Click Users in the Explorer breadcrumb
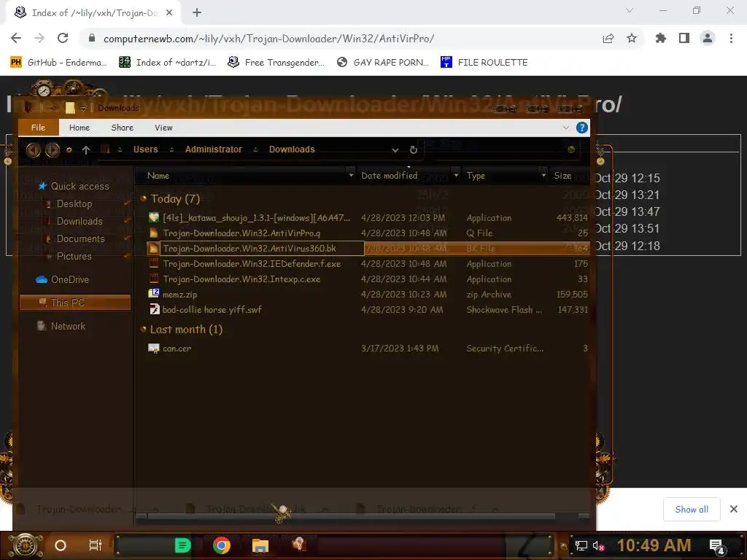This screenshot has width=747, height=560. (145, 149)
